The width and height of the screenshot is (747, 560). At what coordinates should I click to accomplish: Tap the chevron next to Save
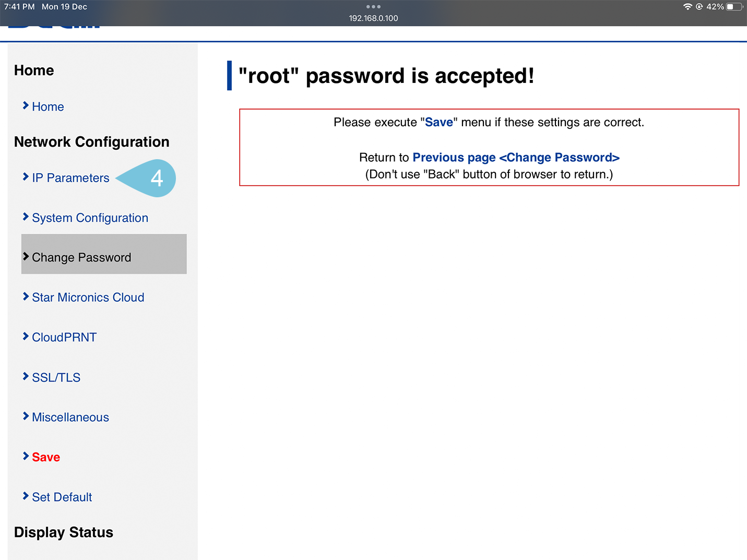[26, 456]
